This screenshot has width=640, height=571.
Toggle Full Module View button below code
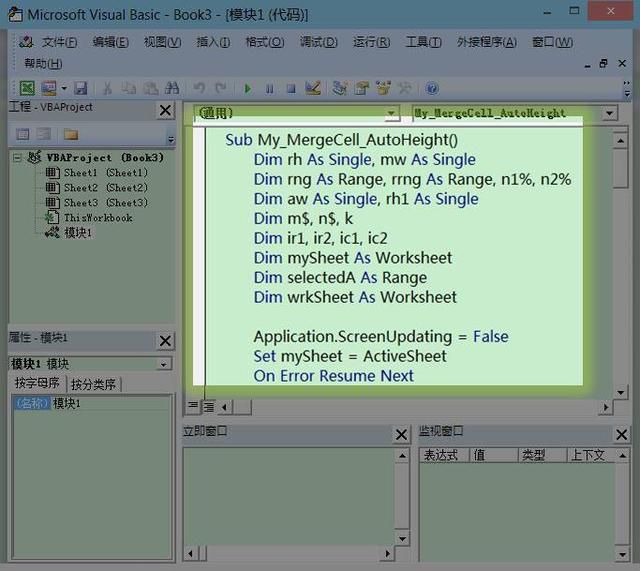209,407
